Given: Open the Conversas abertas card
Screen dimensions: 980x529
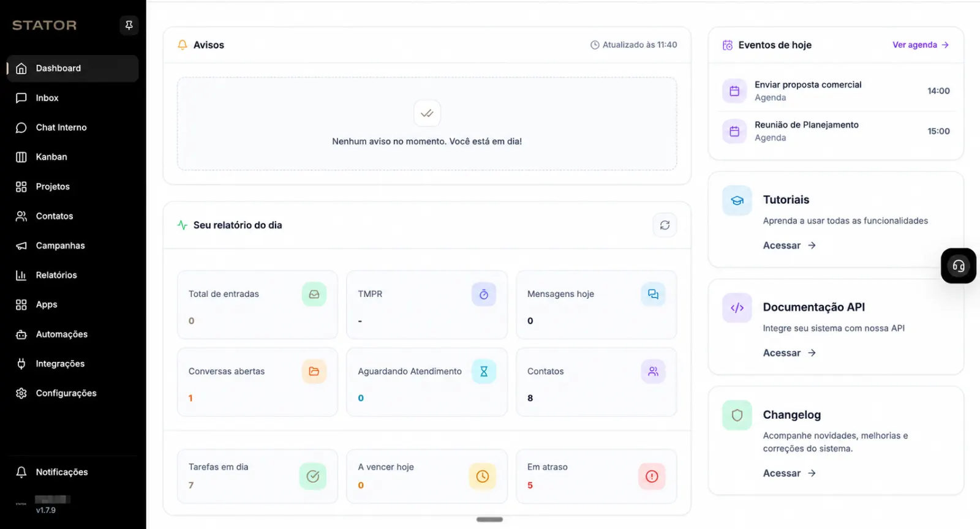Looking at the screenshot, I should [x=257, y=382].
